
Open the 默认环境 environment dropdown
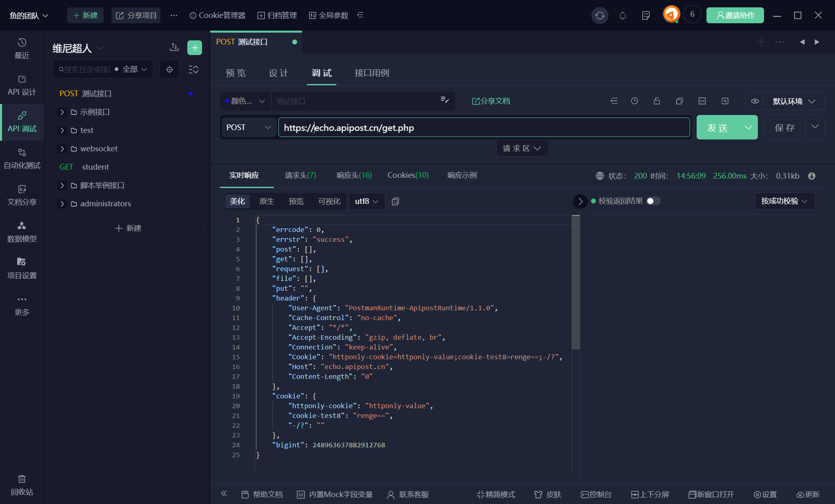click(794, 101)
